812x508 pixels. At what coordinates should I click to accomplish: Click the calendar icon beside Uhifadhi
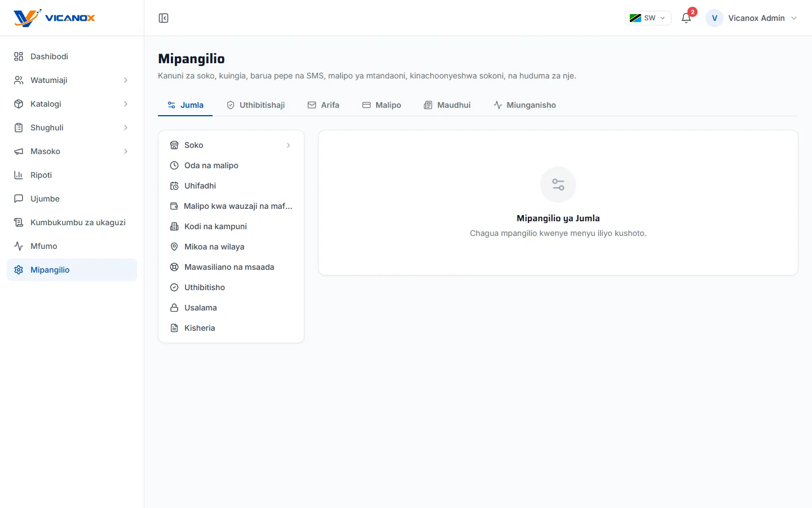pos(174,186)
